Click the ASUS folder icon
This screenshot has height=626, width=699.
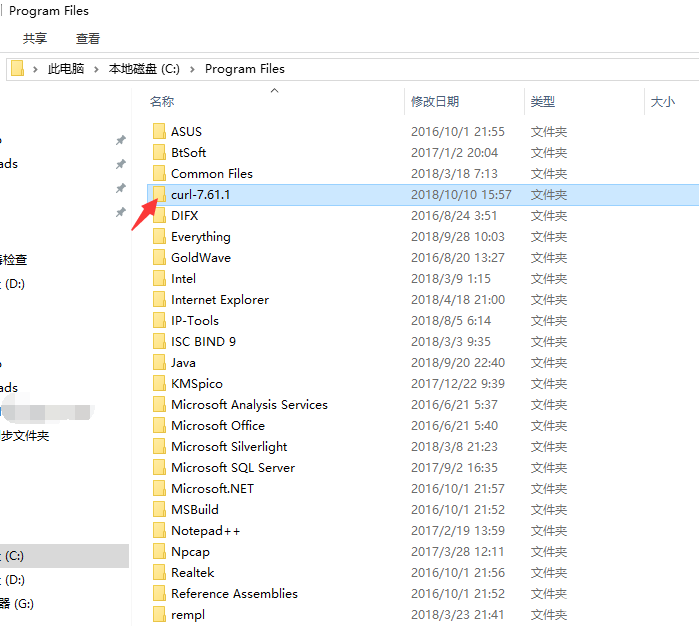(x=159, y=132)
